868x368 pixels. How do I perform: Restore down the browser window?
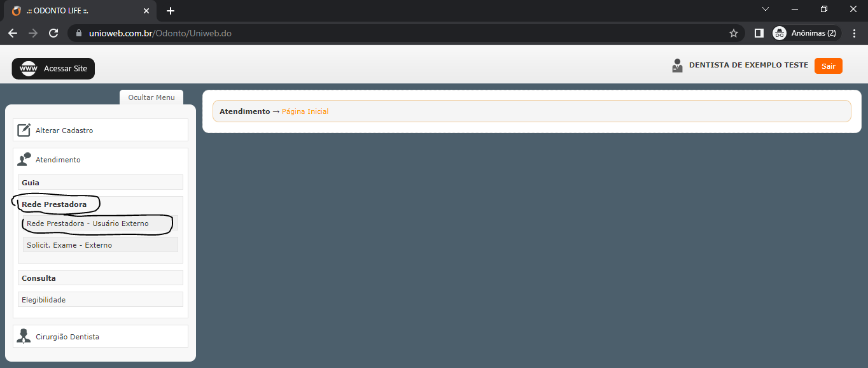[x=824, y=9]
